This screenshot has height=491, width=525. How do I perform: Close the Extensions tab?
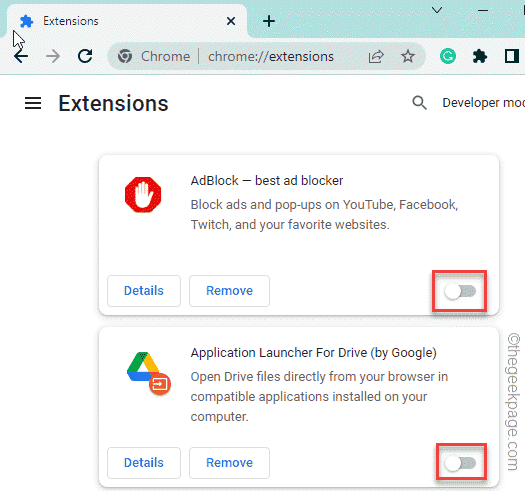[231, 21]
